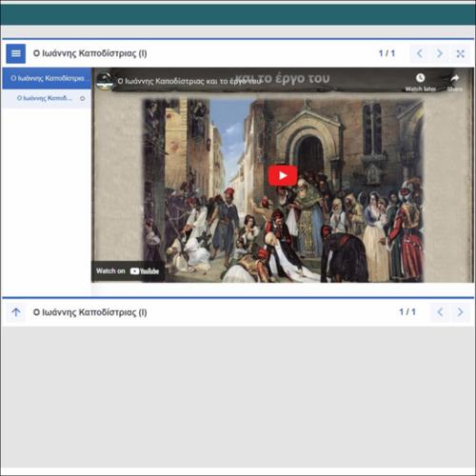Select highlighted chapter Ο Ιωάννης Καποδίστρια in sidebar
The image size is (476, 476).
tap(47, 78)
